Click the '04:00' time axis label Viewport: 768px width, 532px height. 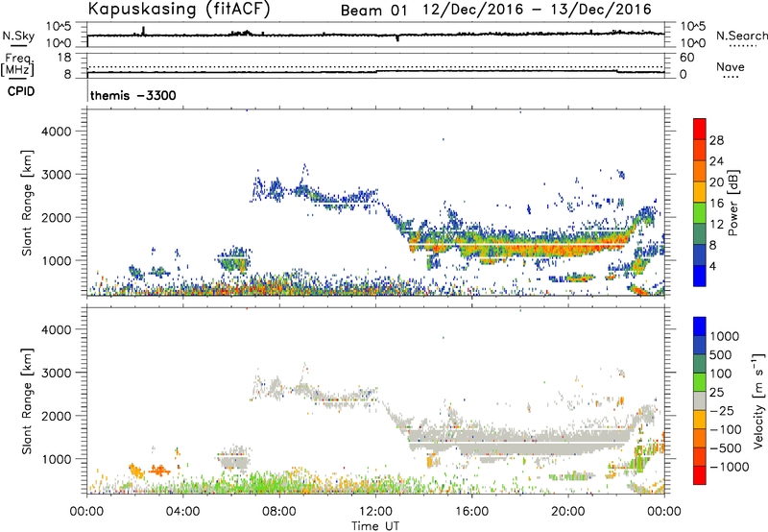point(183,512)
